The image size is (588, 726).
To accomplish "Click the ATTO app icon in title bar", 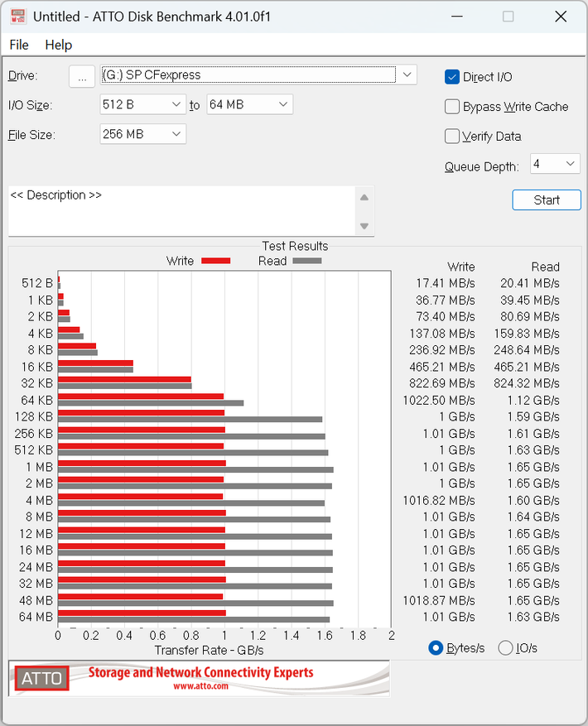I will (17, 17).
